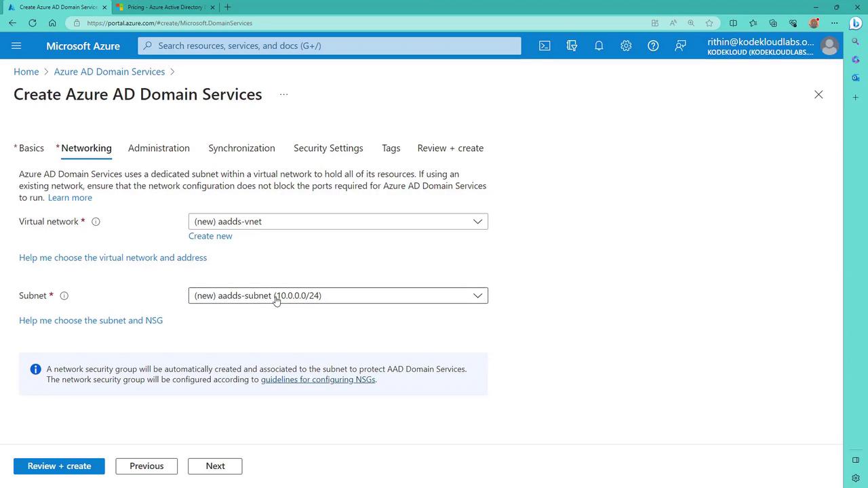Image resolution: width=868 pixels, height=488 pixels.
Task: Click the Microsoft Azure logo text
Action: click(83, 46)
